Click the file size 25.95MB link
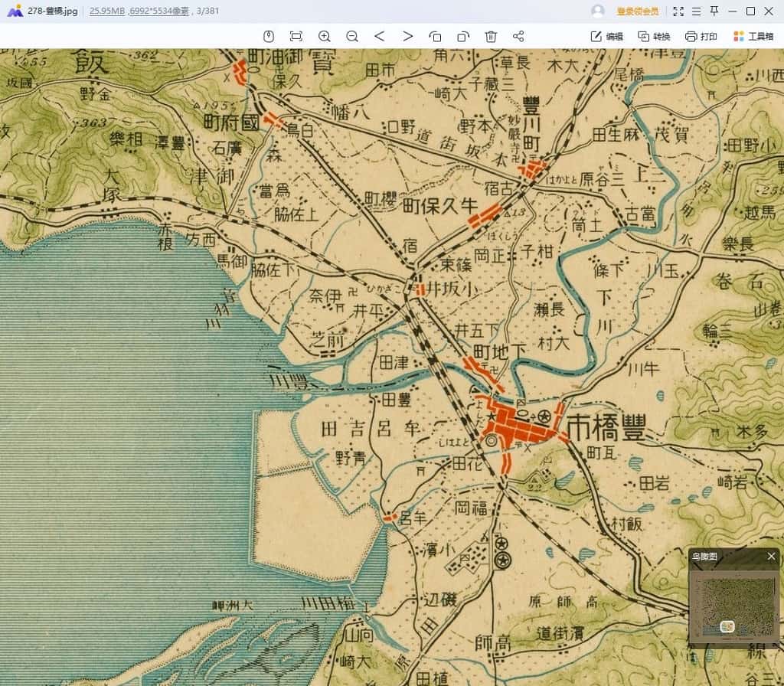 (107, 11)
